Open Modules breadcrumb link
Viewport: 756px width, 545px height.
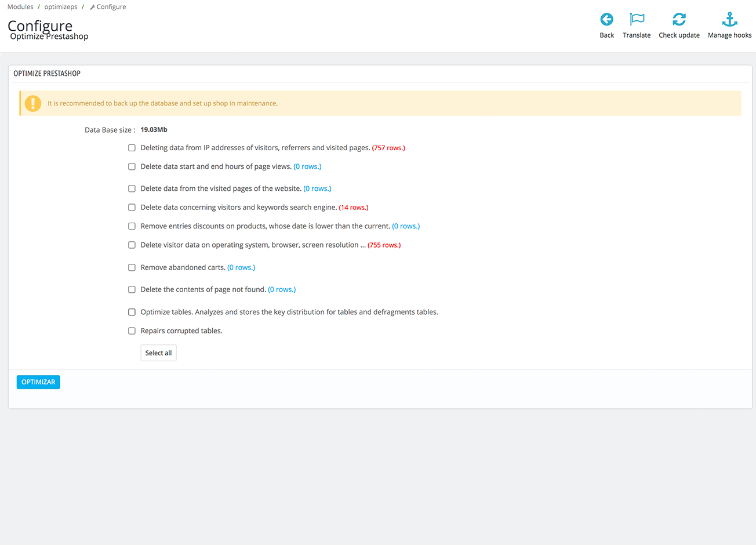(x=20, y=7)
